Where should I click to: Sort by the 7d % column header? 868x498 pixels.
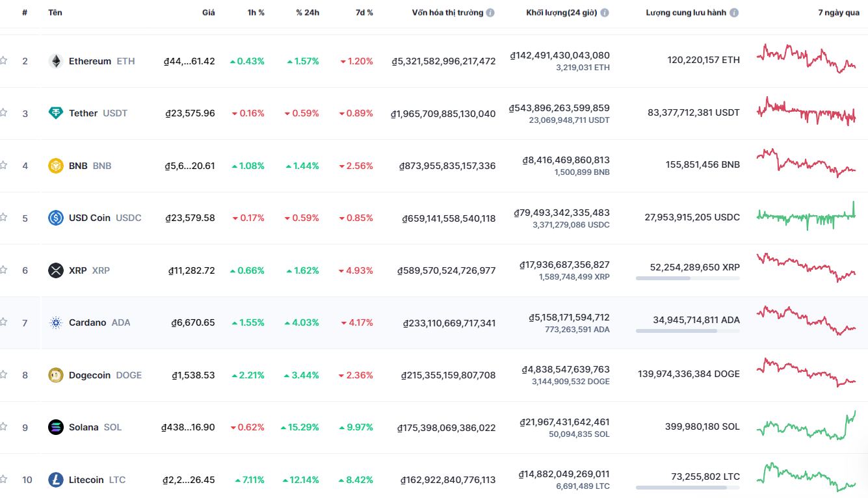[x=363, y=12]
